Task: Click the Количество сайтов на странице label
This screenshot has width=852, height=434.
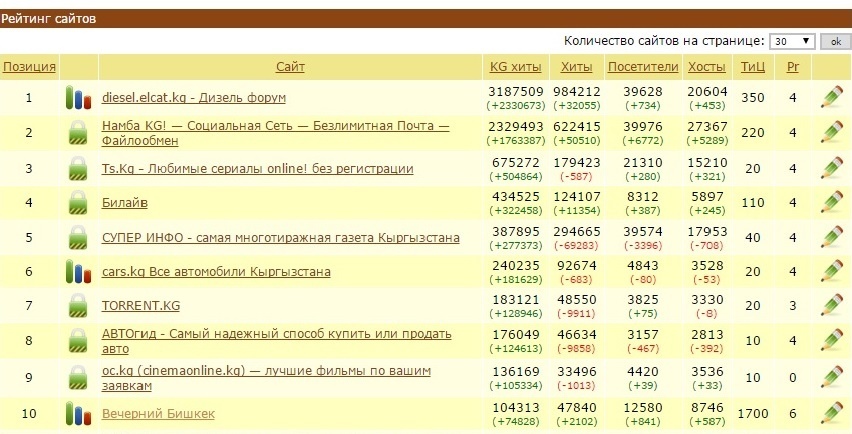Action: (x=664, y=41)
